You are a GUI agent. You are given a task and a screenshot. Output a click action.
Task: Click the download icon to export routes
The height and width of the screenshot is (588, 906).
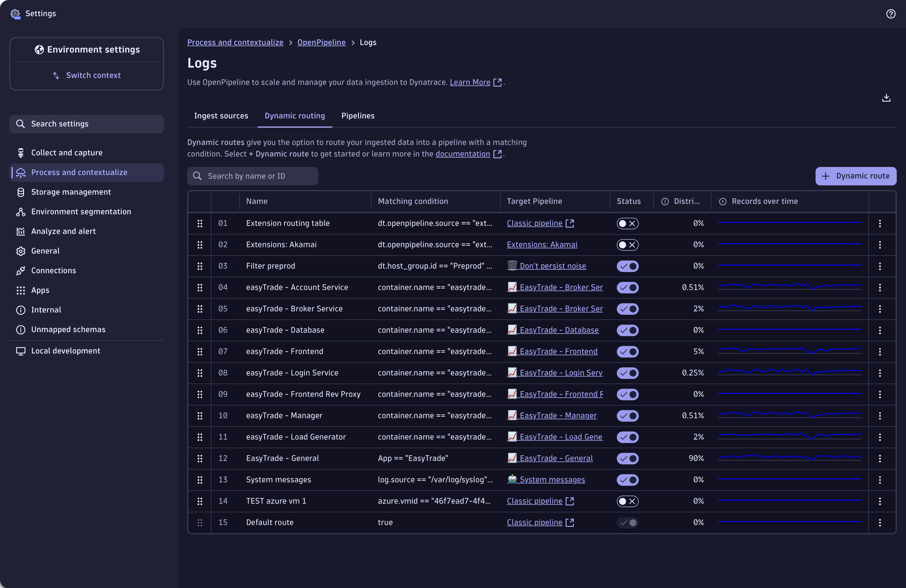coord(887,98)
